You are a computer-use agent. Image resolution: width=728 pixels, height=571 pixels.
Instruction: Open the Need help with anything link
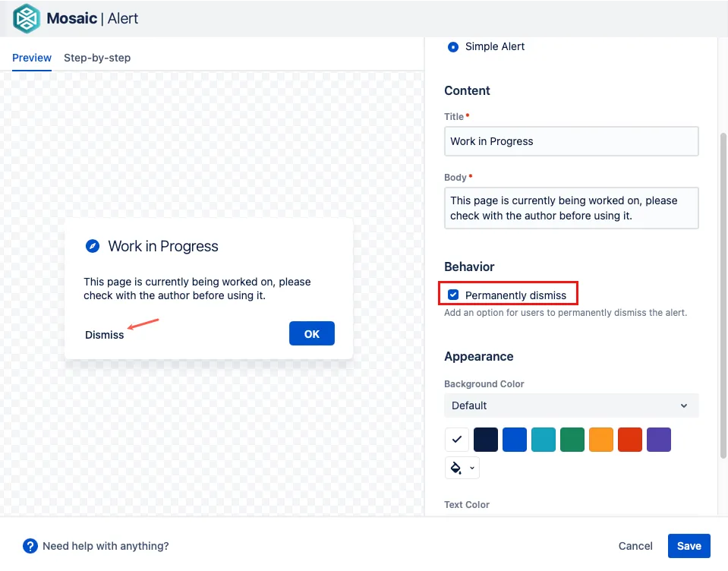pyautogui.click(x=106, y=546)
